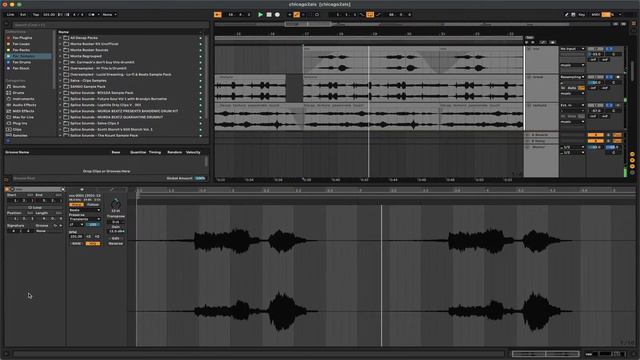Toggle the orange automation arm button
This screenshot has height=360, width=640.
point(297,14)
